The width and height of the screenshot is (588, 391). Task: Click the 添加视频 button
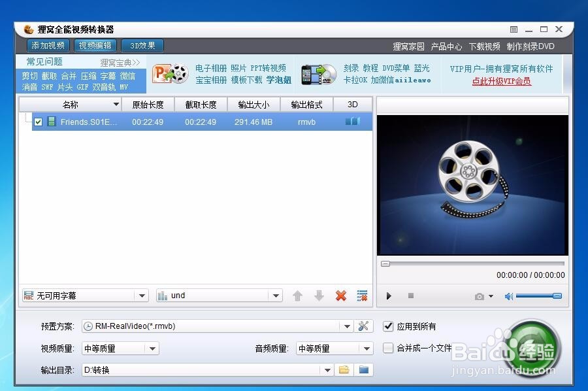coord(48,46)
